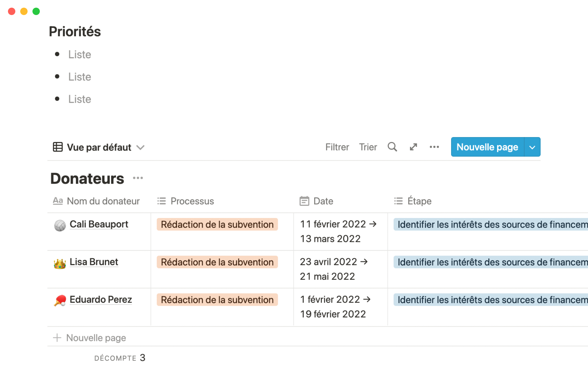Open the Cali Beauport page
Image resolution: width=588 pixels, height=368 pixels.
pyautogui.click(x=99, y=224)
